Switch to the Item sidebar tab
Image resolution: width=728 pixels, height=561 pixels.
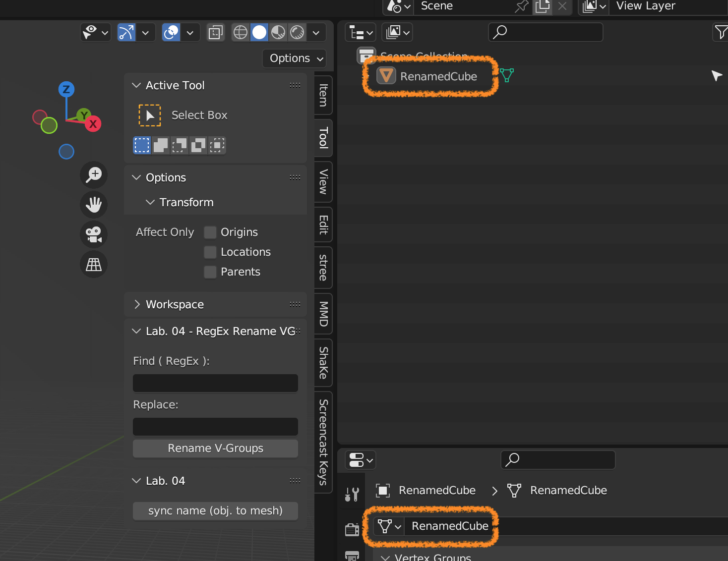pos(323,95)
